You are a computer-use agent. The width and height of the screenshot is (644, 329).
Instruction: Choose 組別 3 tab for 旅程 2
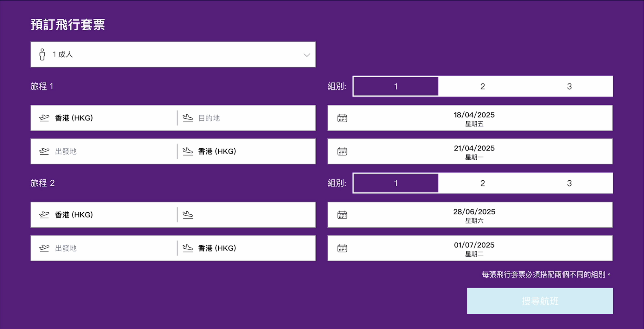(x=569, y=183)
